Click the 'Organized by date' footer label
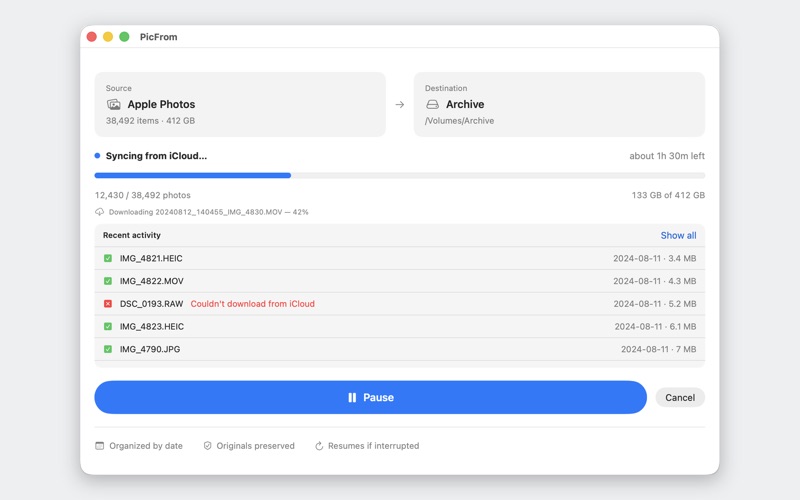Screen dimensions: 800x500 click(x=146, y=446)
